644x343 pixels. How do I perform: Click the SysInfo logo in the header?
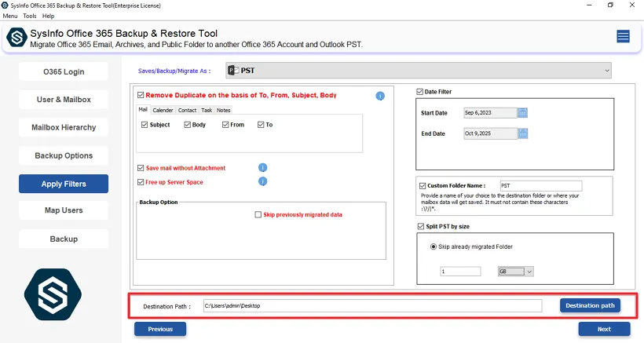[x=16, y=38]
